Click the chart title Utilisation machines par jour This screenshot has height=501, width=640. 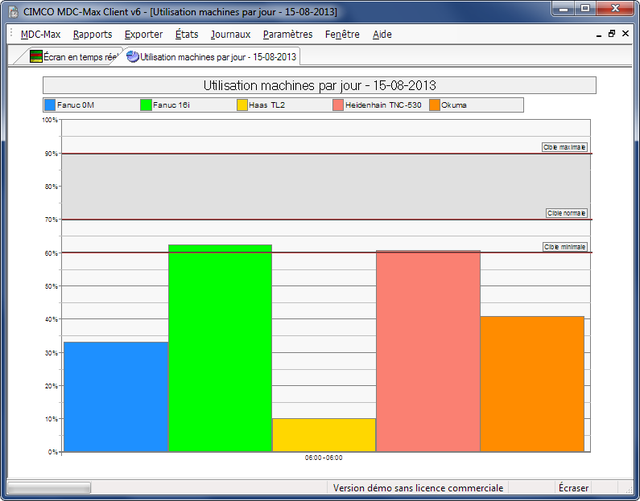320,85
